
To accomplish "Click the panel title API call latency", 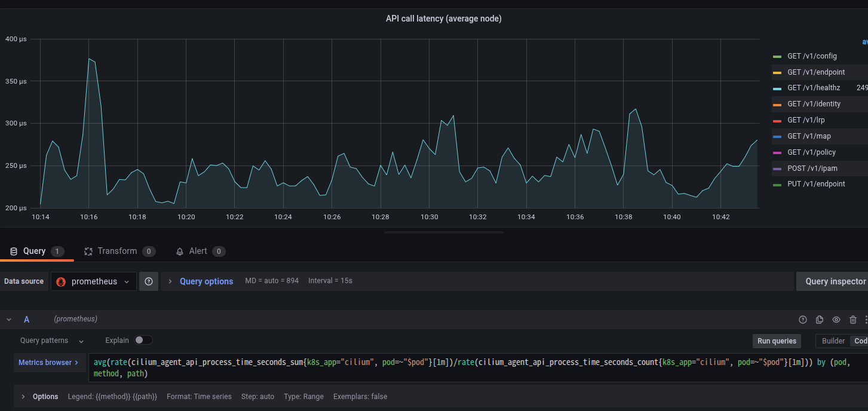I will coord(444,19).
